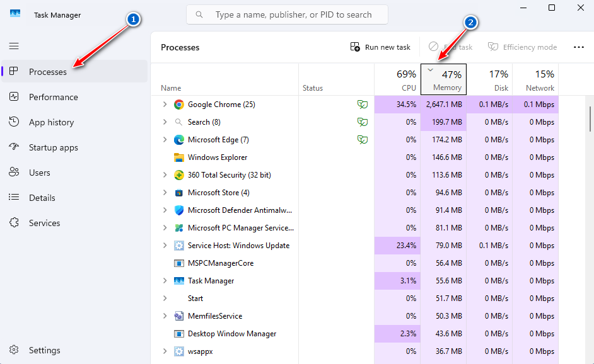The width and height of the screenshot is (594, 364).
Task: Select the Desktop Window Manager process name
Action: click(x=232, y=334)
